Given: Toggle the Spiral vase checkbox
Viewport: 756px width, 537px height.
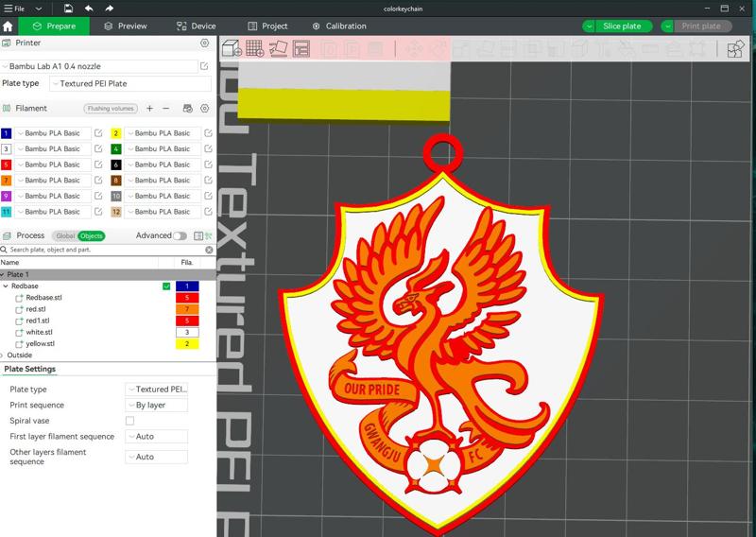Looking at the screenshot, I should tap(129, 421).
